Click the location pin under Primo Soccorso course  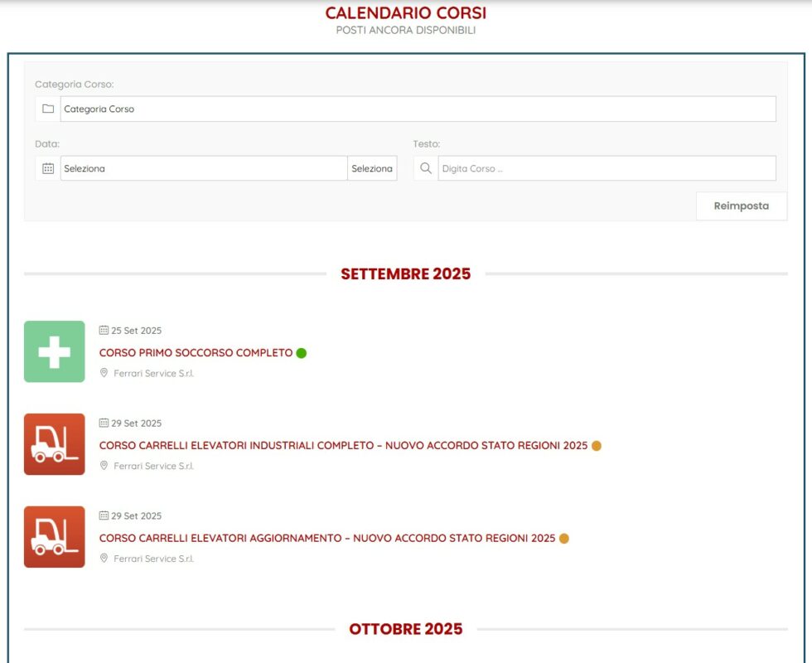coord(104,373)
